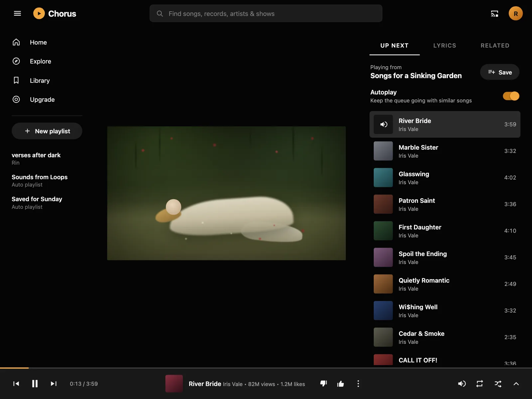Click Patron Saint thumbnail
The height and width of the screenshot is (399, 532).
[x=383, y=204]
